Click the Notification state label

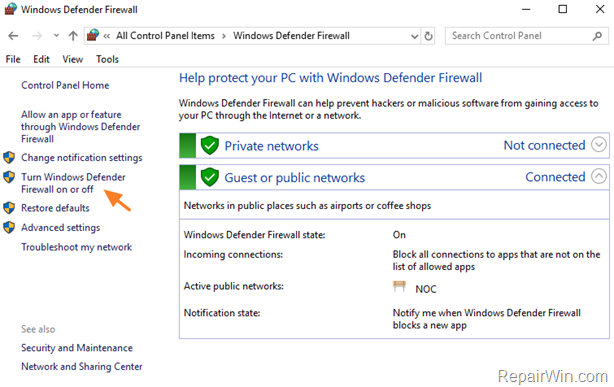tap(222, 313)
